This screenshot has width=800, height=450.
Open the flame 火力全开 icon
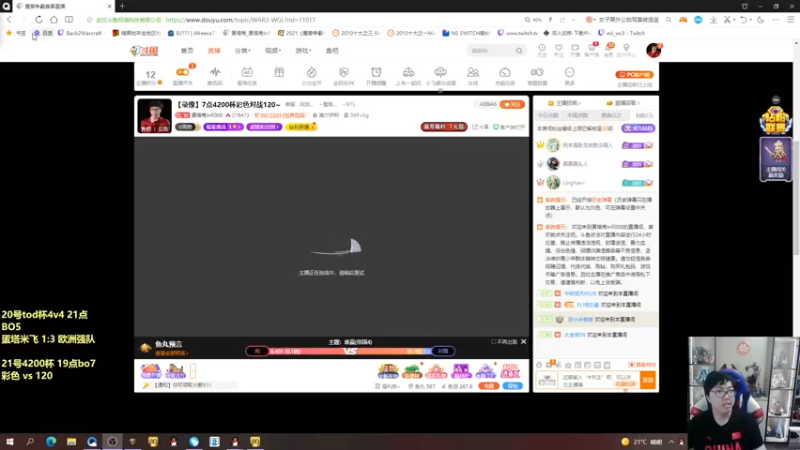coord(311,72)
